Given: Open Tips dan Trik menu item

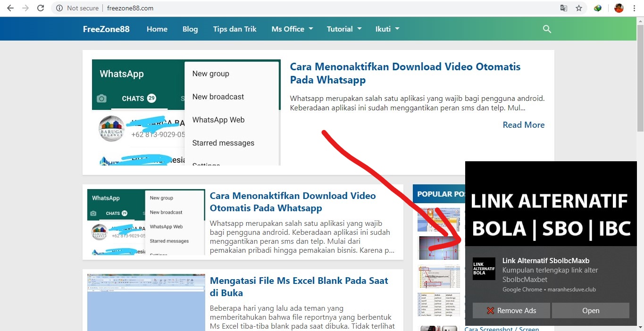Looking at the screenshot, I should pos(235,29).
